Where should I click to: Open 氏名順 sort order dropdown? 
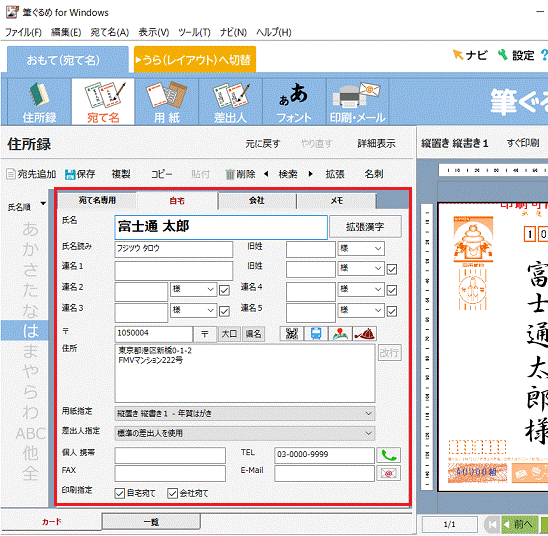click(x=43, y=204)
